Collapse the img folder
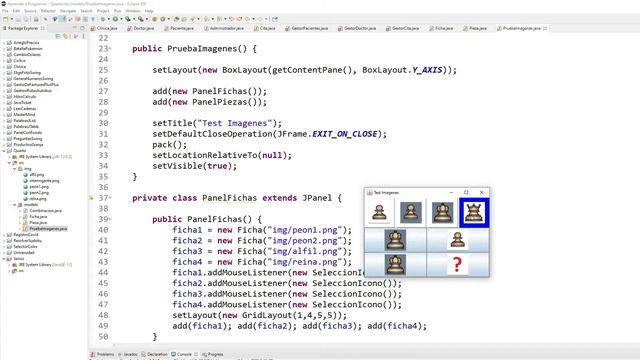Screen dimensions: 640x360 (x=15, y=169)
